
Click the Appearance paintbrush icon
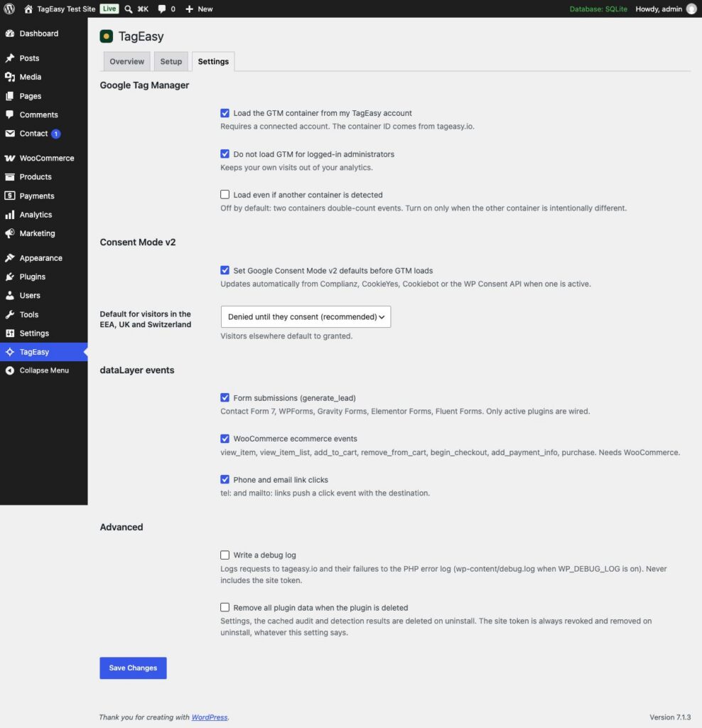pos(10,258)
